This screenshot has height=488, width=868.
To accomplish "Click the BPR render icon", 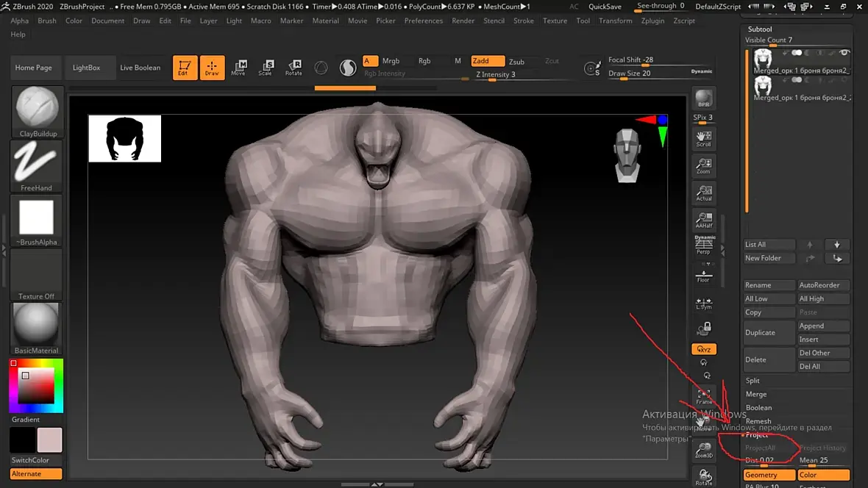I will 704,98.
